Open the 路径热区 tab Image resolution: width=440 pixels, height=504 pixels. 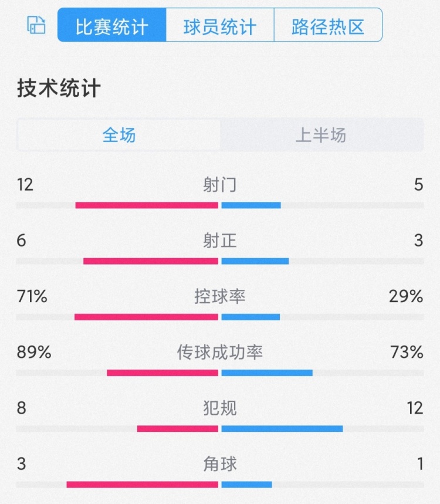(328, 26)
